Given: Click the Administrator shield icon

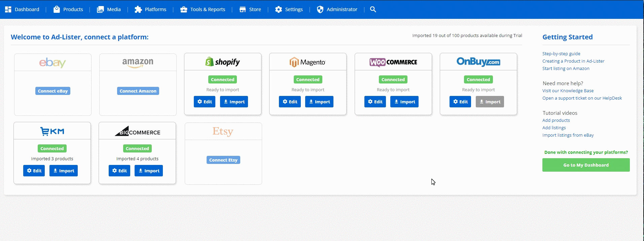Looking at the screenshot, I should pyautogui.click(x=320, y=9).
